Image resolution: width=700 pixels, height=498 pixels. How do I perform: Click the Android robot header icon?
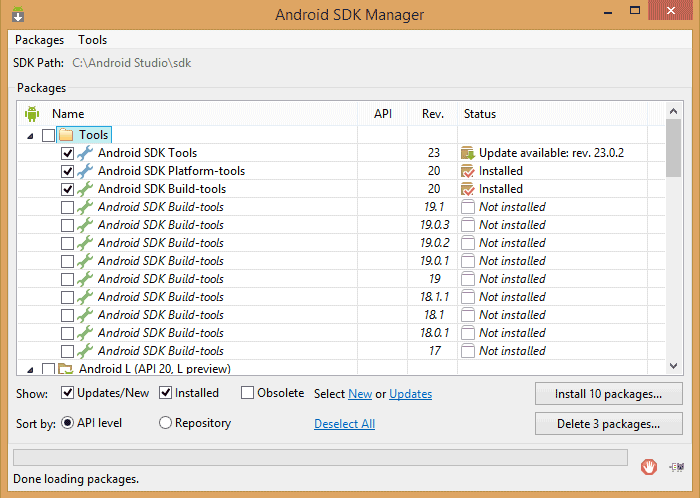pyautogui.click(x=32, y=114)
